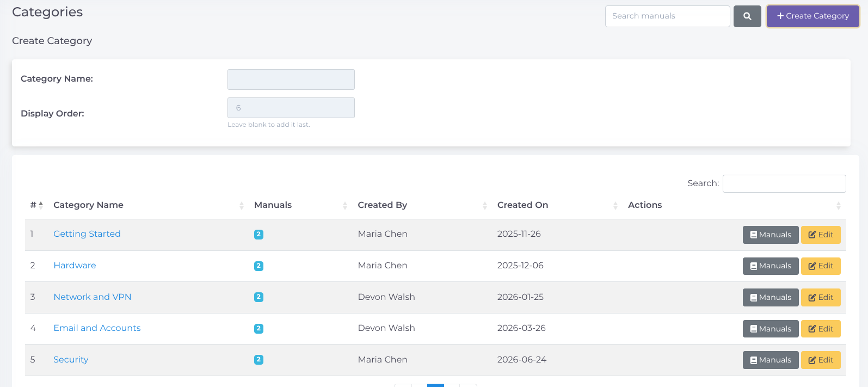This screenshot has height=387, width=868.
Task: Click the Search manuals box
Action: tap(668, 16)
